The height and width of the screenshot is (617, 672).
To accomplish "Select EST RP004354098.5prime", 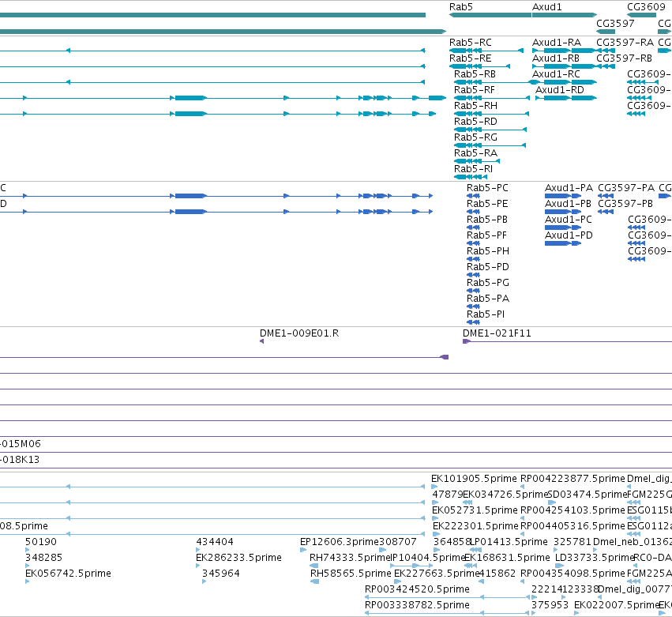I will 573,574.
